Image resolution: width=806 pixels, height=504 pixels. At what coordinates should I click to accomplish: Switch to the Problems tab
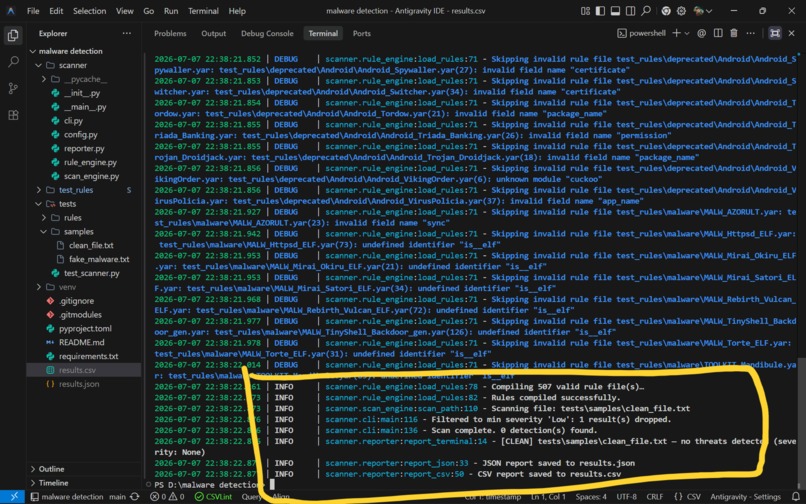(x=170, y=33)
